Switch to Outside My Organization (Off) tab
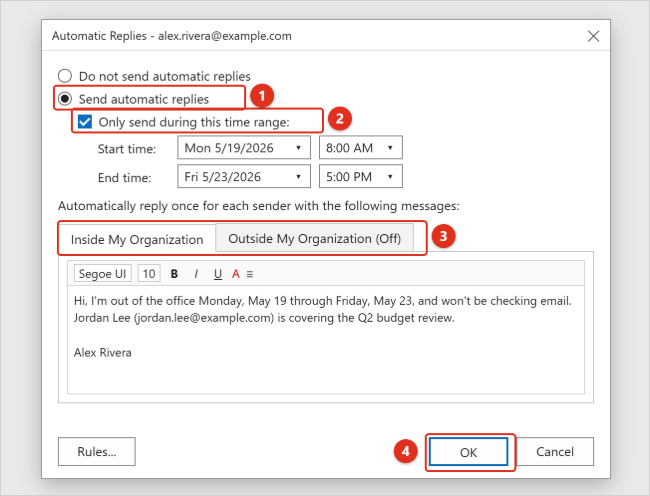This screenshot has height=496, width=650. [314, 238]
